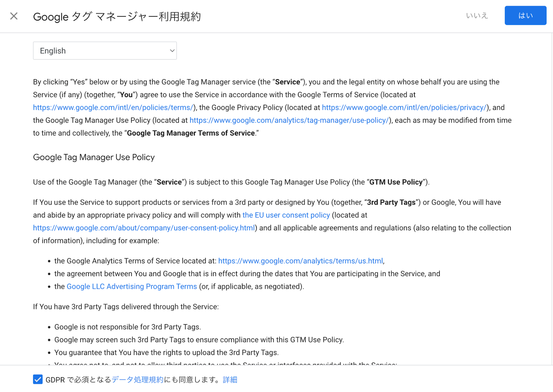Click 'Google is not responsible for 3rd Party Tags.'

[x=128, y=327]
